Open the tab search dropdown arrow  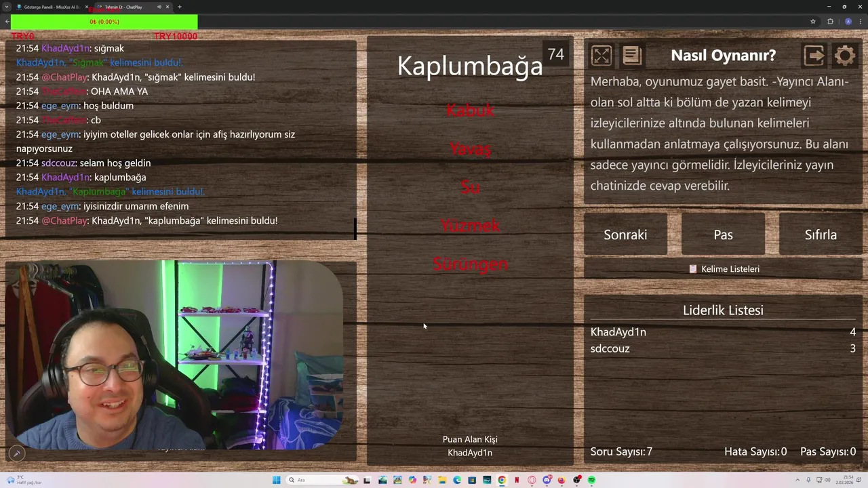tap(7, 7)
